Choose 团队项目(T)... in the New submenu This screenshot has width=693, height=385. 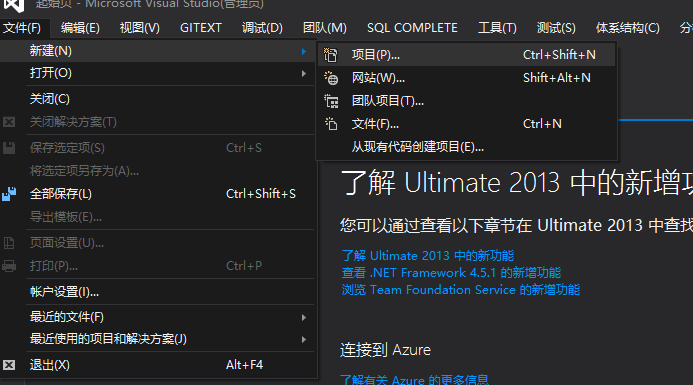pos(466,101)
